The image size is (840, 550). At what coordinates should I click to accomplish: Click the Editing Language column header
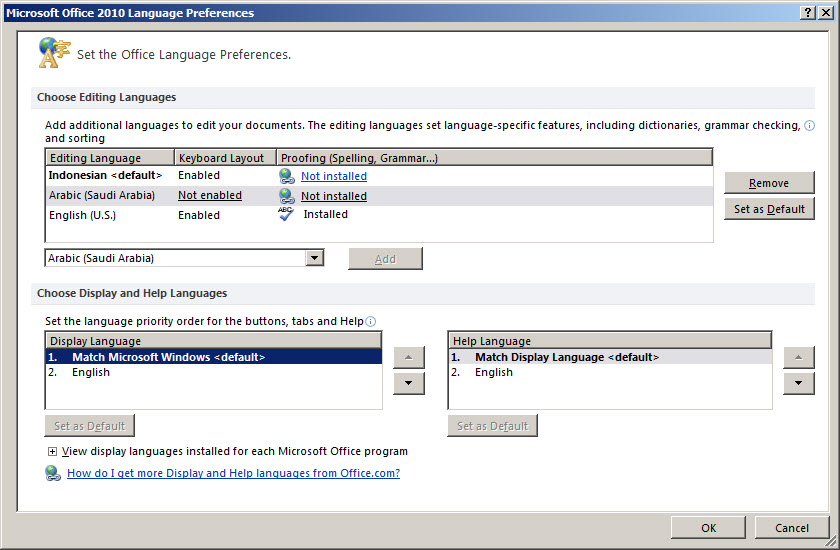tap(110, 157)
